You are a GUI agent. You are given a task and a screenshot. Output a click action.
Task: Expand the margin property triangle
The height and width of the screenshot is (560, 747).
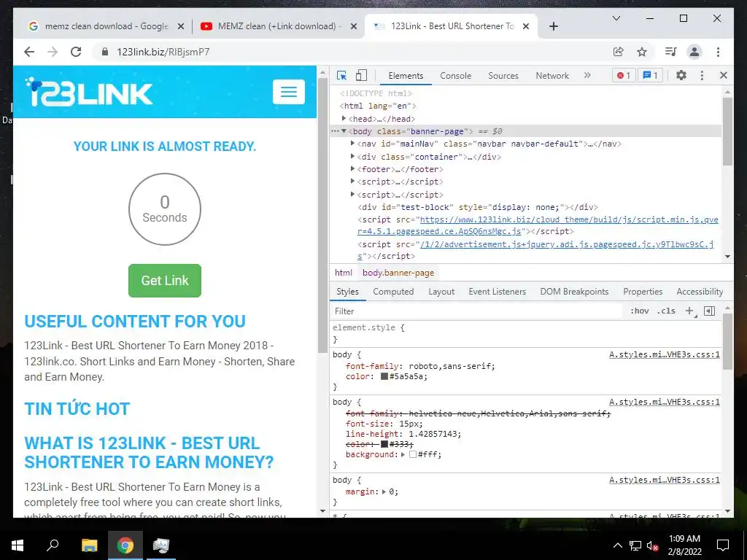coord(384,491)
